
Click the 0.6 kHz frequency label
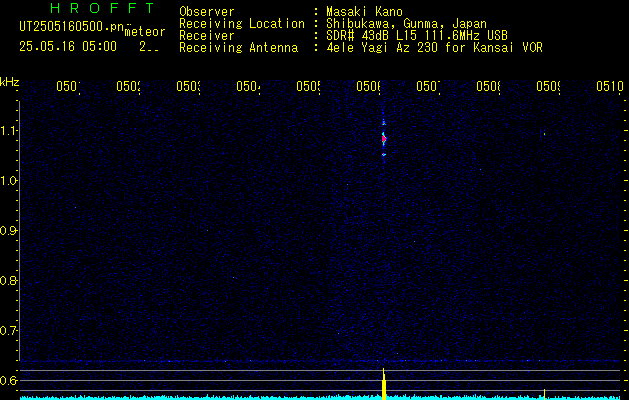pos(8,380)
